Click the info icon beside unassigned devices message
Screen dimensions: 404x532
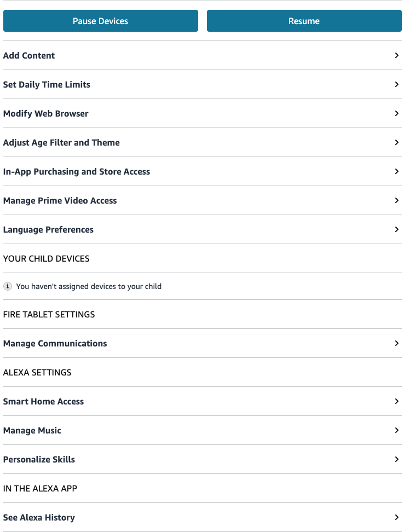click(8, 286)
